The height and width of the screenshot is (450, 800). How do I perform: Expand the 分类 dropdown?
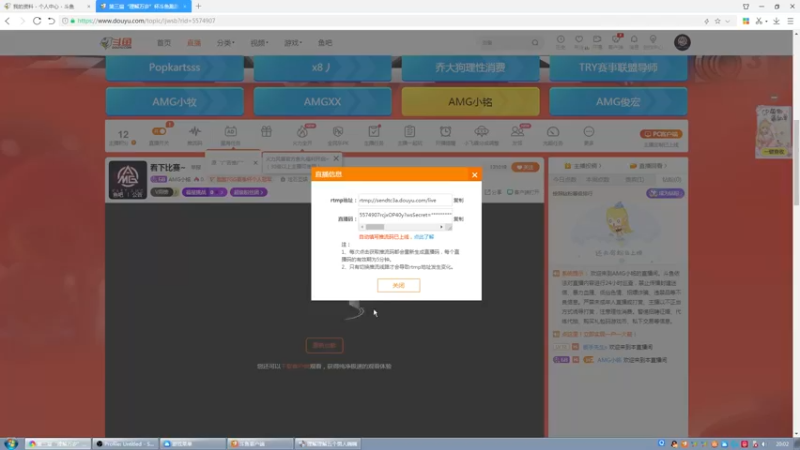pos(226,43)
